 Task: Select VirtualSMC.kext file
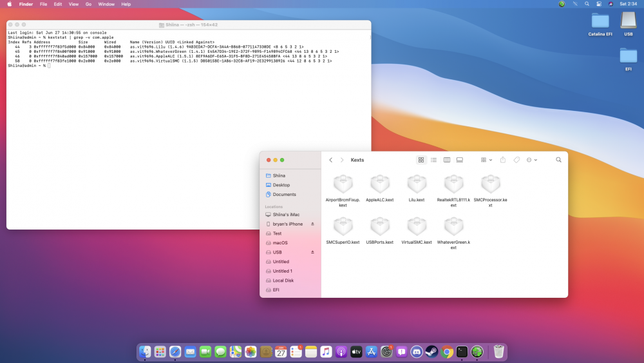417,231
